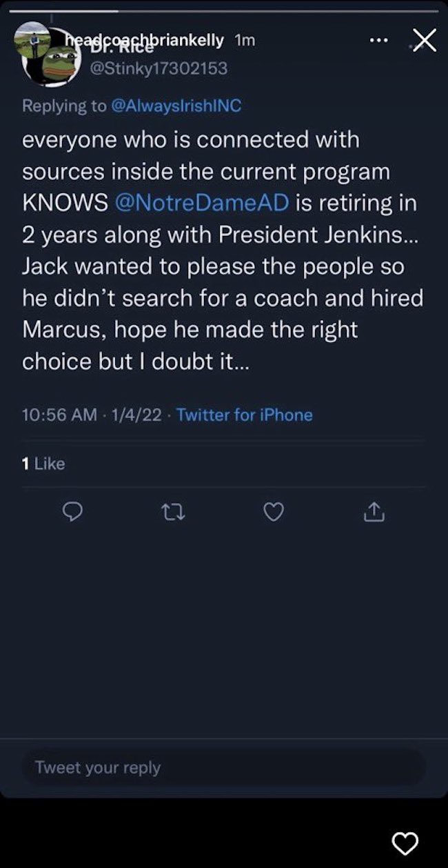
Task: Tap the Tweet your reply field
Action: tap(224, 767)
